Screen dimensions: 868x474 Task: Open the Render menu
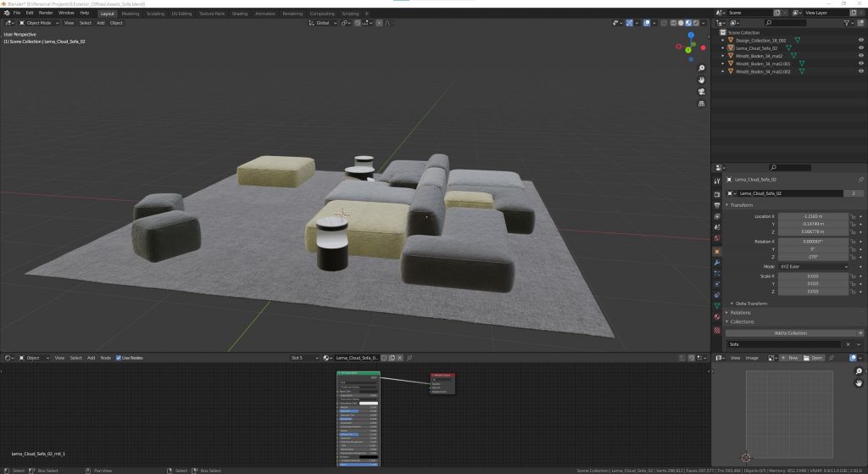[46, 13]
